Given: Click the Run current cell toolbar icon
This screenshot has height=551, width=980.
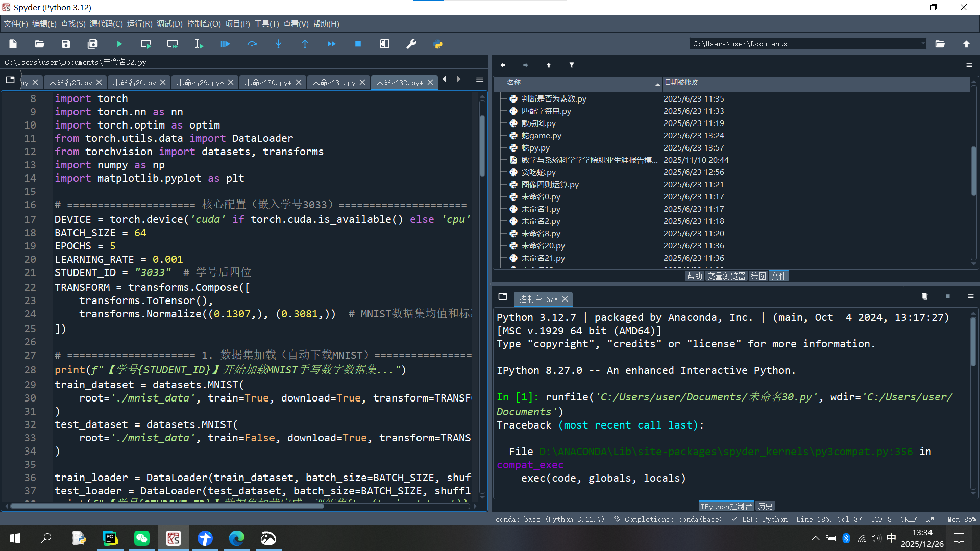Looking at the screenshot, I should coord(146,44).
